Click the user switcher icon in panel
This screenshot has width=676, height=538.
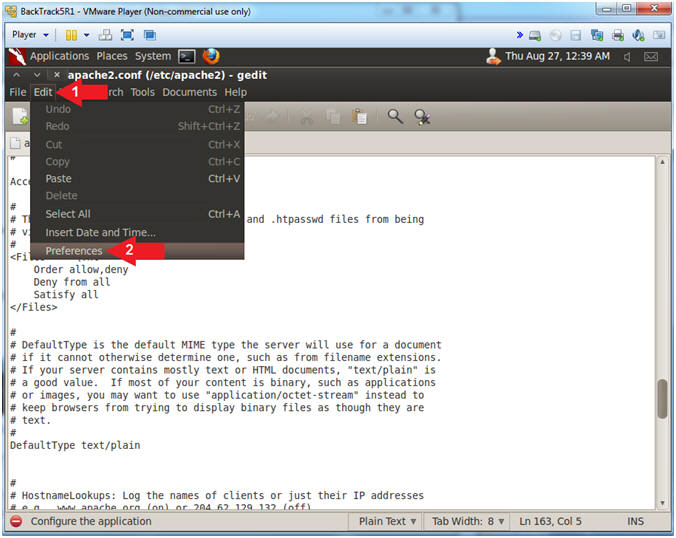[x=493, y=56]
